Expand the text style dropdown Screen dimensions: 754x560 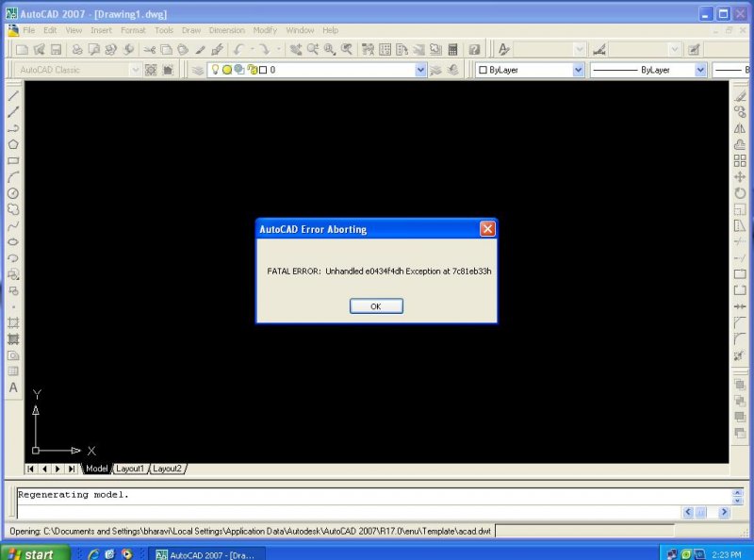579,49
